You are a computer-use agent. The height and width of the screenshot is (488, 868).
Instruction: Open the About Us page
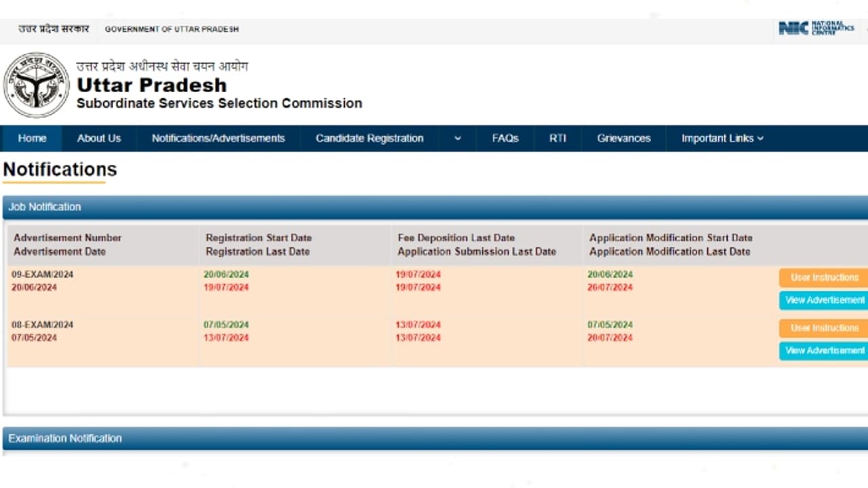pos(99,138)
